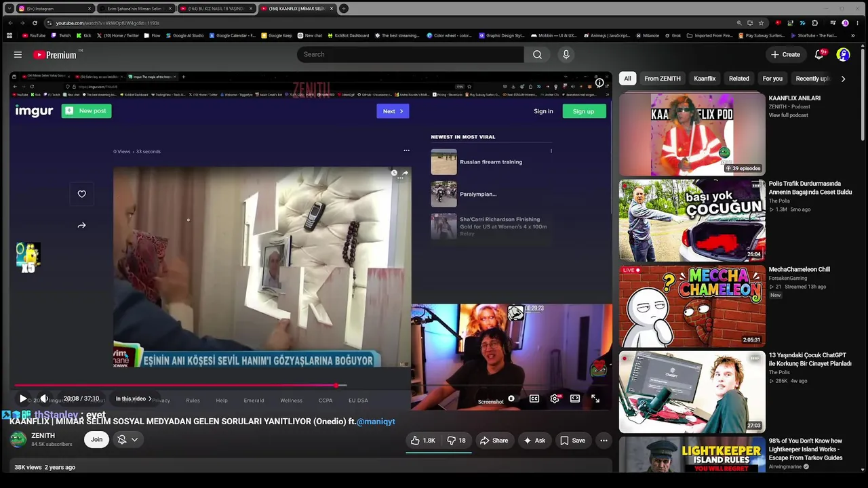868x488 pixels.
Task: Show more filter chips with the arrow
Action: tap(843, 79)
